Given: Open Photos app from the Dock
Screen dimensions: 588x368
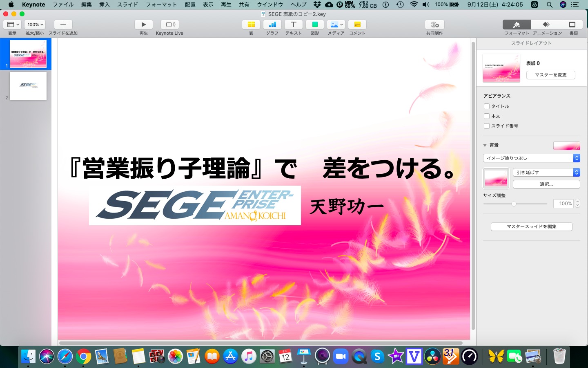Looking at the screenshot, I should coord(175,357).
